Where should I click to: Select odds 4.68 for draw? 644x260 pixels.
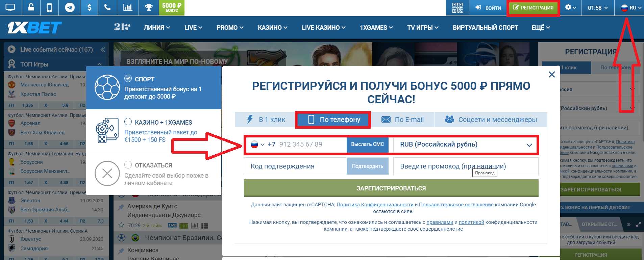click(x=64, y=144)
